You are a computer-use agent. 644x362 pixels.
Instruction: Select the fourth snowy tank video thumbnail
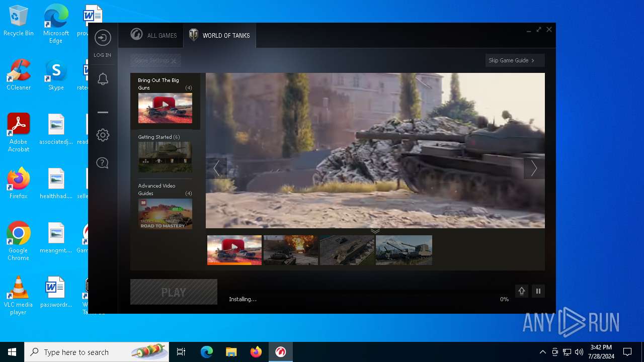tap(404, 250)
